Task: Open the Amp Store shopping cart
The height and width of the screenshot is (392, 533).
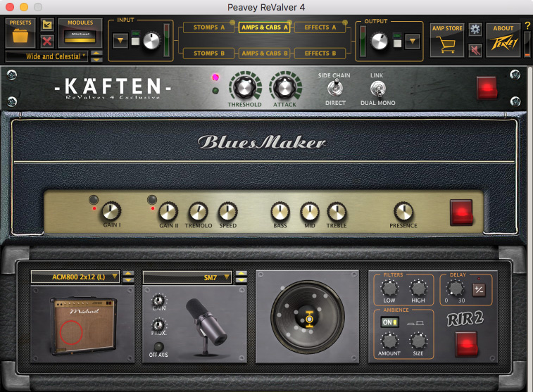Action: 447,40
